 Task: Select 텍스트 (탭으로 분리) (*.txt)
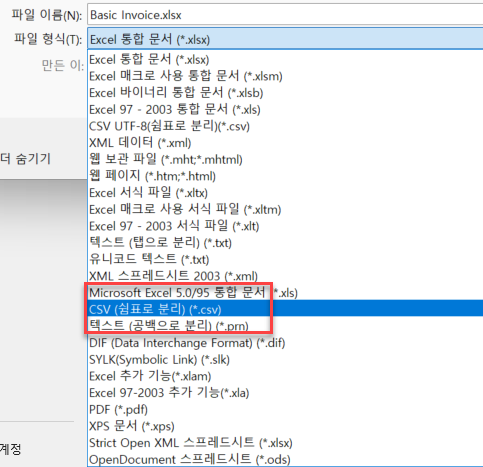285,243
